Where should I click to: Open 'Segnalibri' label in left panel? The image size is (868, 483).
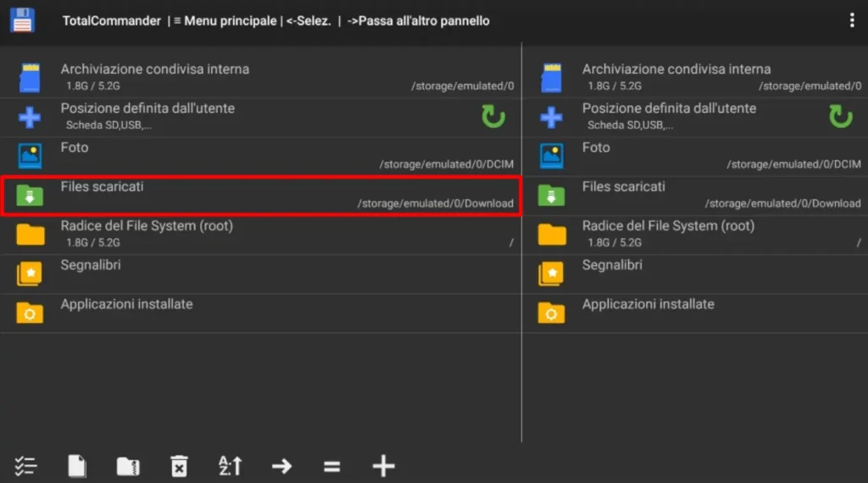(x=91, y=265)
